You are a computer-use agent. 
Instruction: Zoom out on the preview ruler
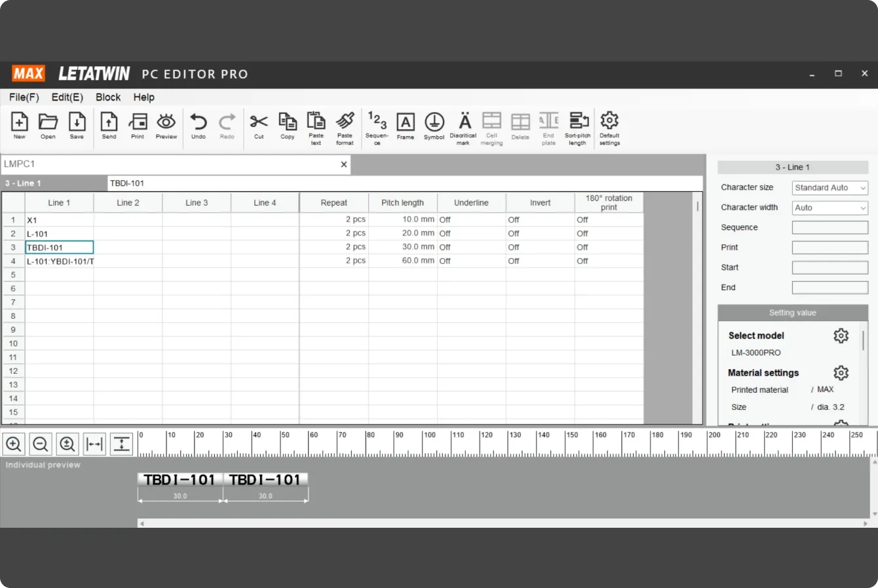(40, 444)
